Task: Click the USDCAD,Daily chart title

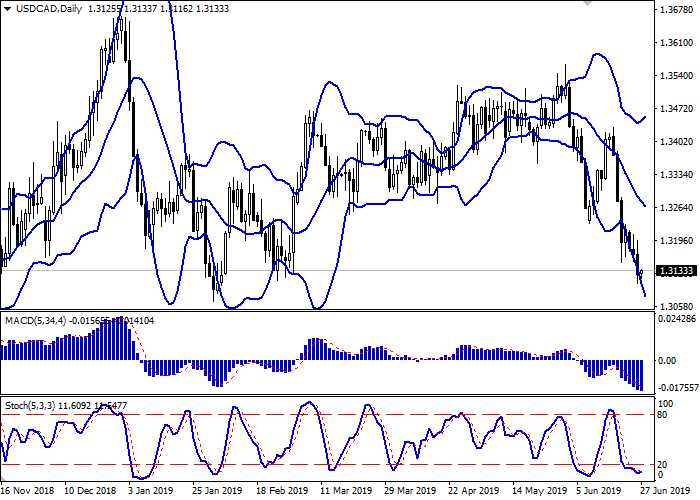Action: click(45, 8)
